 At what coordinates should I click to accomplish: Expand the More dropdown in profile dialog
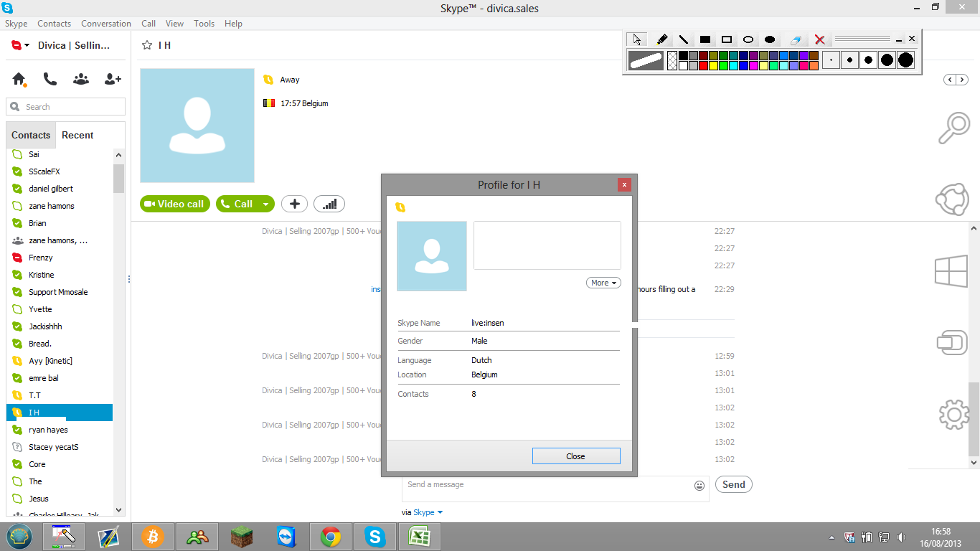tap(603, 283)
